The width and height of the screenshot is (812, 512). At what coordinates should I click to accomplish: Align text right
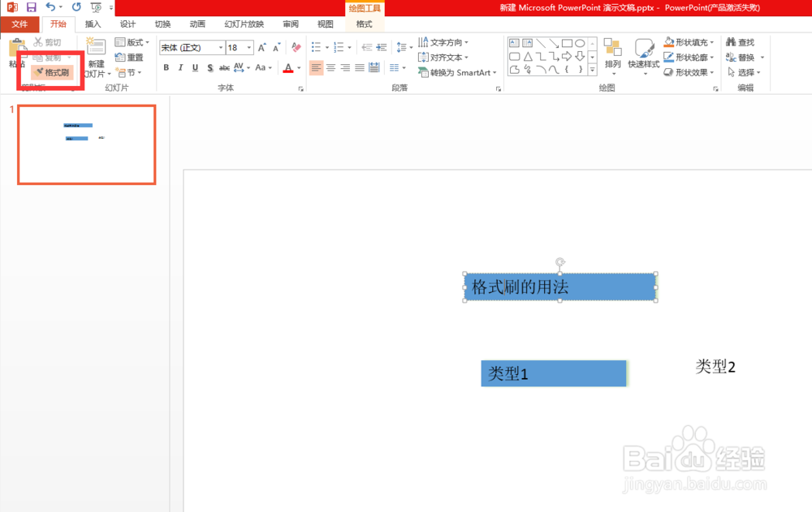345,68
